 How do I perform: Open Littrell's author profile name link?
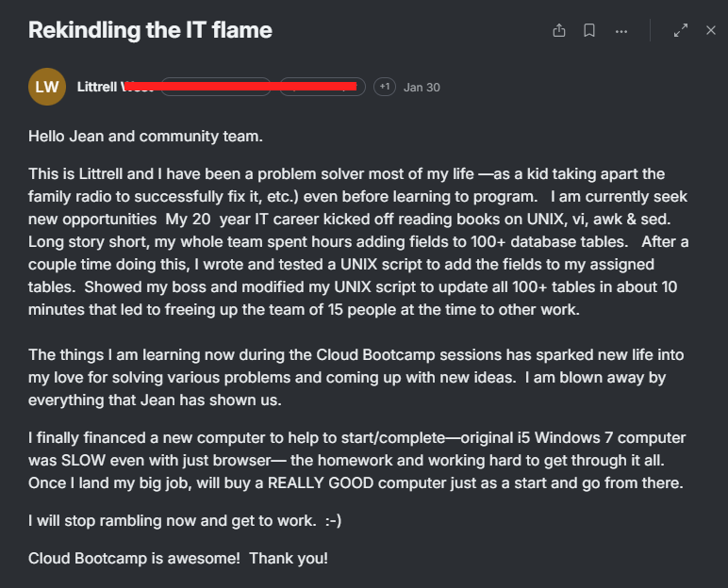click(x=115, y=87)
